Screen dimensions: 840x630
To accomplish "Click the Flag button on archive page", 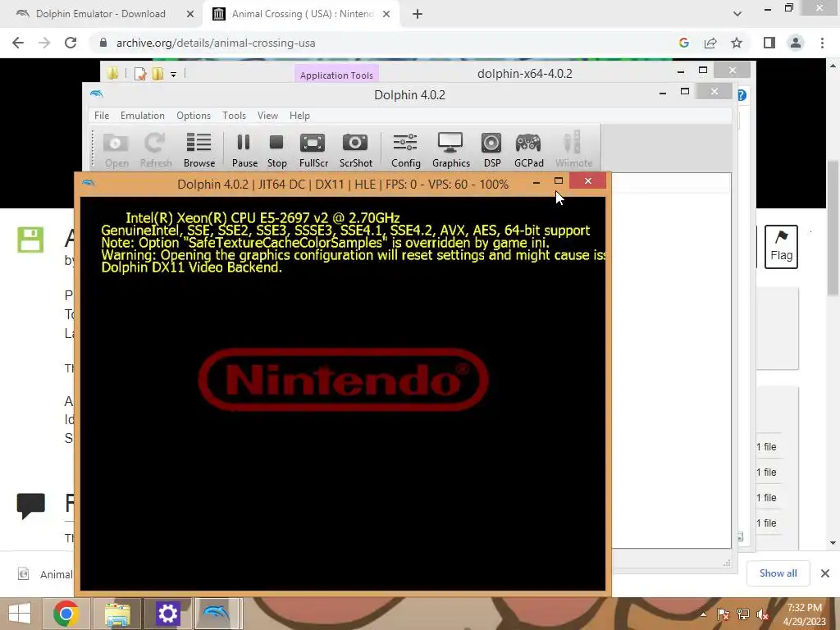I will [781, 246].
